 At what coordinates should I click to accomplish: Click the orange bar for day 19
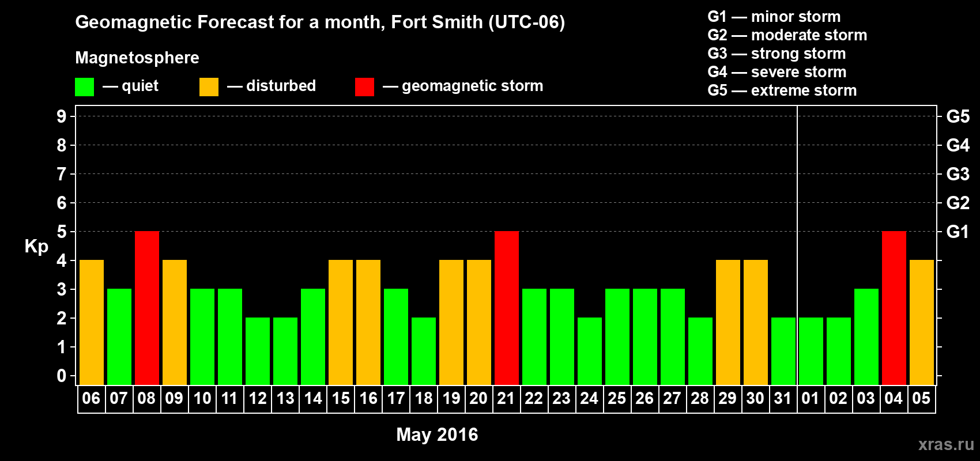(451, 323)
